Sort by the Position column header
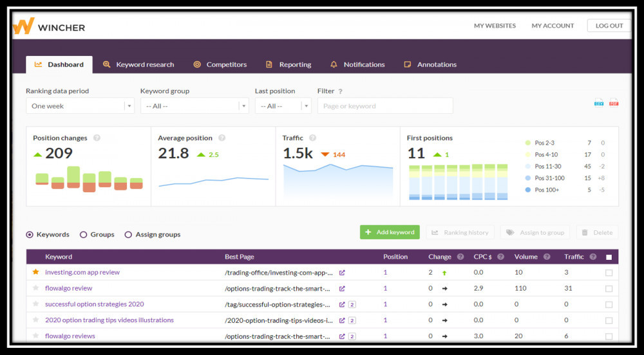Screen dimensions: 644x355 click(x=395, y=257)
